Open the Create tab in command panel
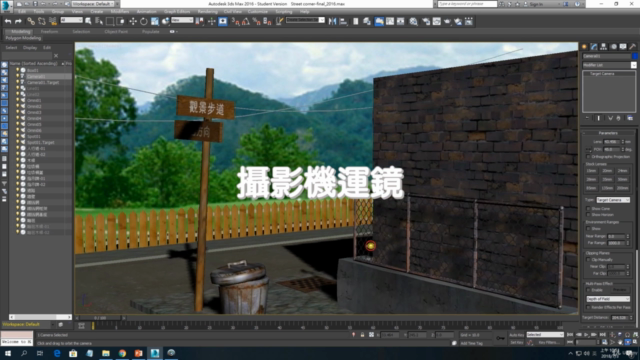 coord(584,47)
